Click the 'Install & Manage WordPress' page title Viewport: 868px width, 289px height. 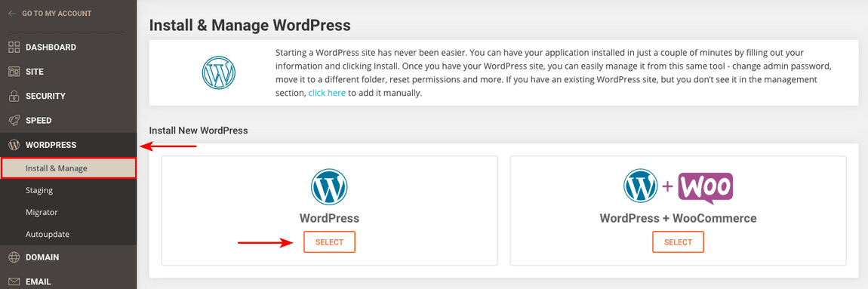(x=250, y=26)
